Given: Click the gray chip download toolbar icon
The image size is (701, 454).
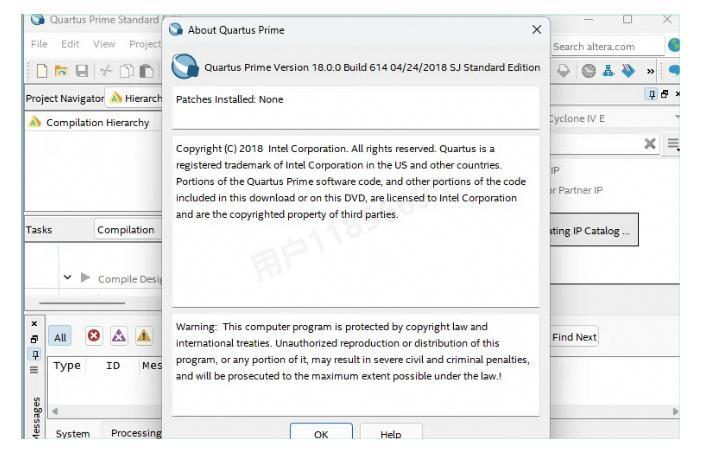Looking at the screenshot, I should [x=563, y=71].
